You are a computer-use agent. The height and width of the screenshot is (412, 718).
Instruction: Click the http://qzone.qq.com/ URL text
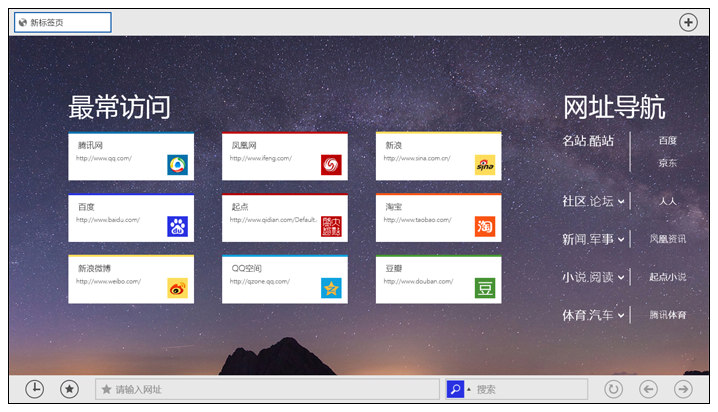pyautogui.click(x=260, y=282)
